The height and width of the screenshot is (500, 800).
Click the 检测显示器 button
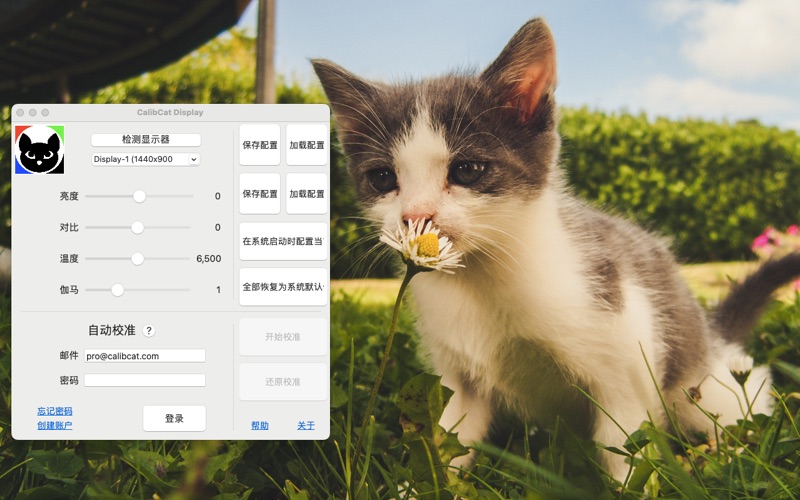tap(146, 139)
